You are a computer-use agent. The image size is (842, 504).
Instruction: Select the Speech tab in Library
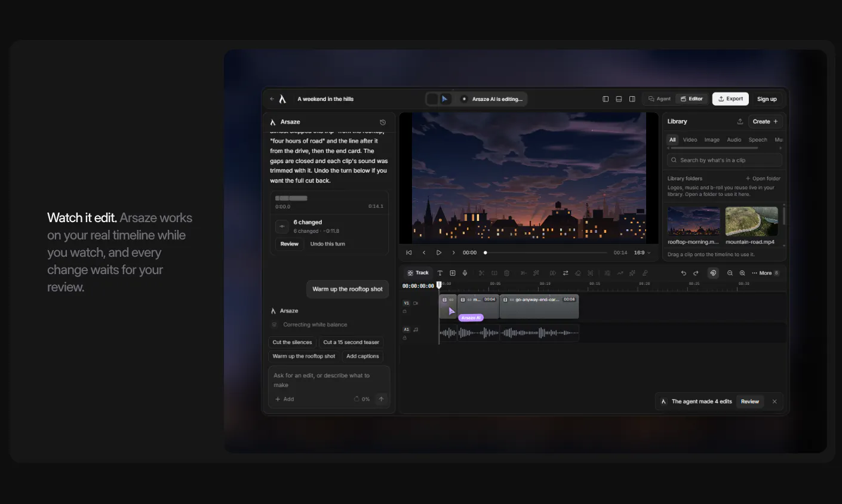pos(758,140)
